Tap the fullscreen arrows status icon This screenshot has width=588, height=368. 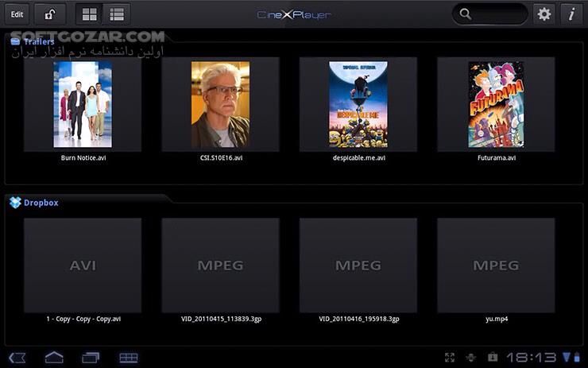tap(450, 358)
